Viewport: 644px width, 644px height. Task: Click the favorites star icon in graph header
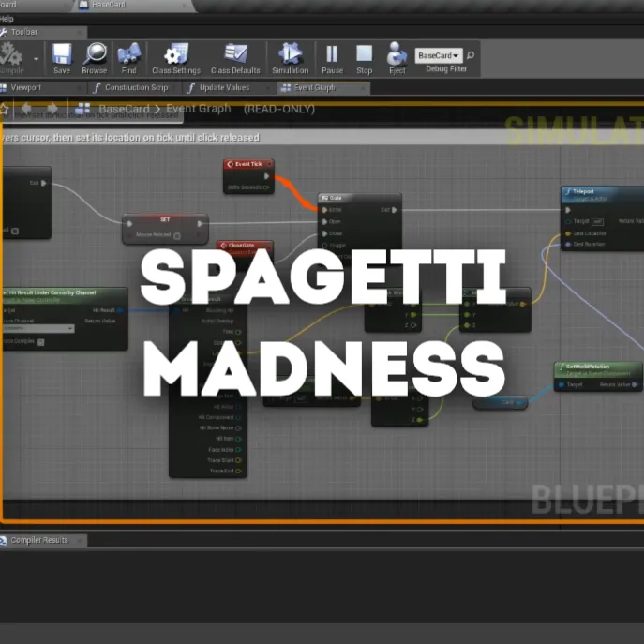(x=4, y=110)
